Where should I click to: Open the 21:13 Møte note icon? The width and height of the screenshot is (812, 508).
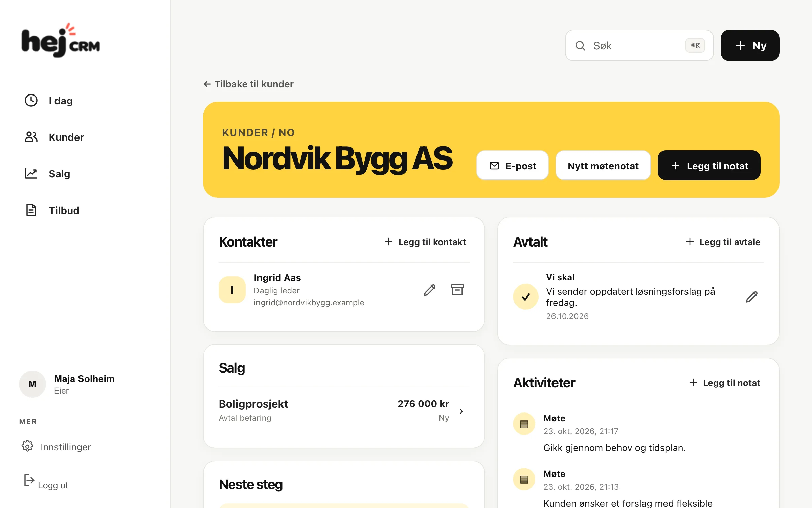click(x=524, y=479)
